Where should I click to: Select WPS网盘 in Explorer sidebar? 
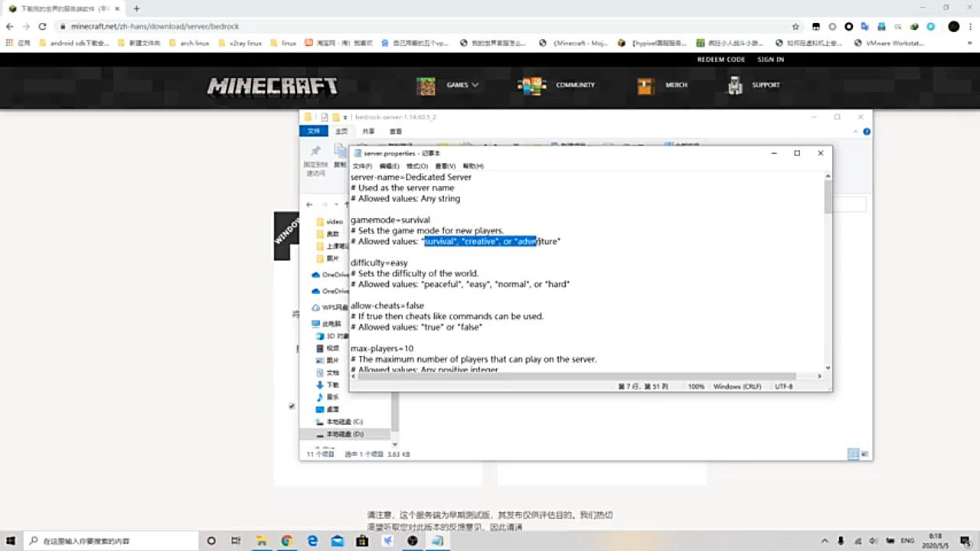click(x=330, y=308)
